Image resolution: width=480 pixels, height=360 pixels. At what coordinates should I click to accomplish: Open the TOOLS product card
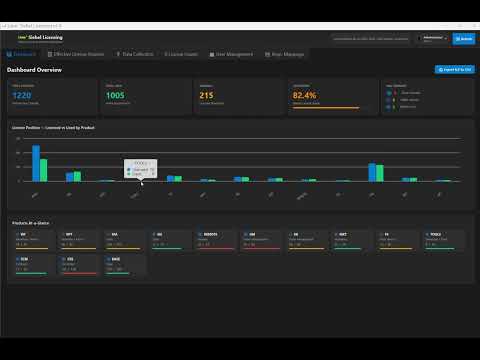444,241
